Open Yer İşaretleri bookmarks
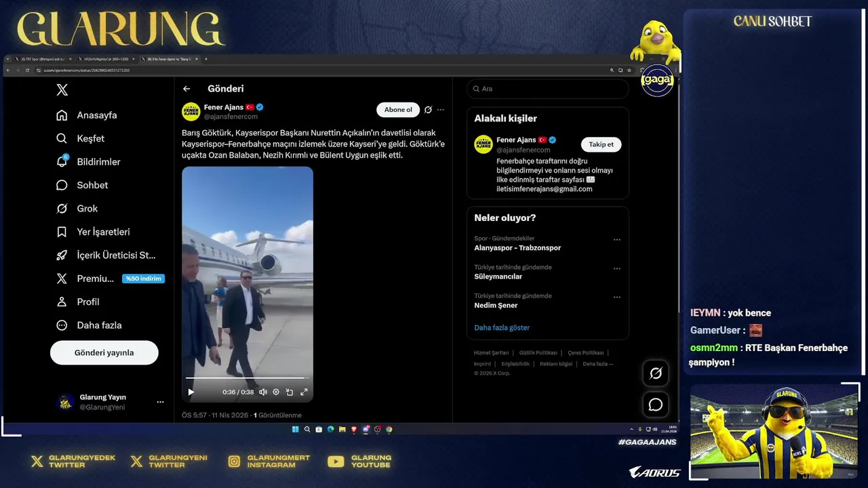868x488 pixels. click(x=93, y=232)
